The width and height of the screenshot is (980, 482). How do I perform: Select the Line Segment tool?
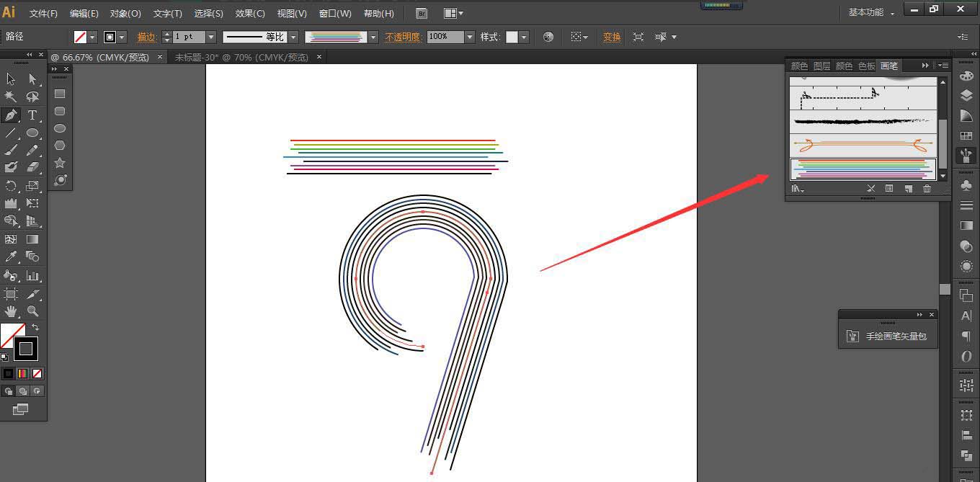coord(11,133)
